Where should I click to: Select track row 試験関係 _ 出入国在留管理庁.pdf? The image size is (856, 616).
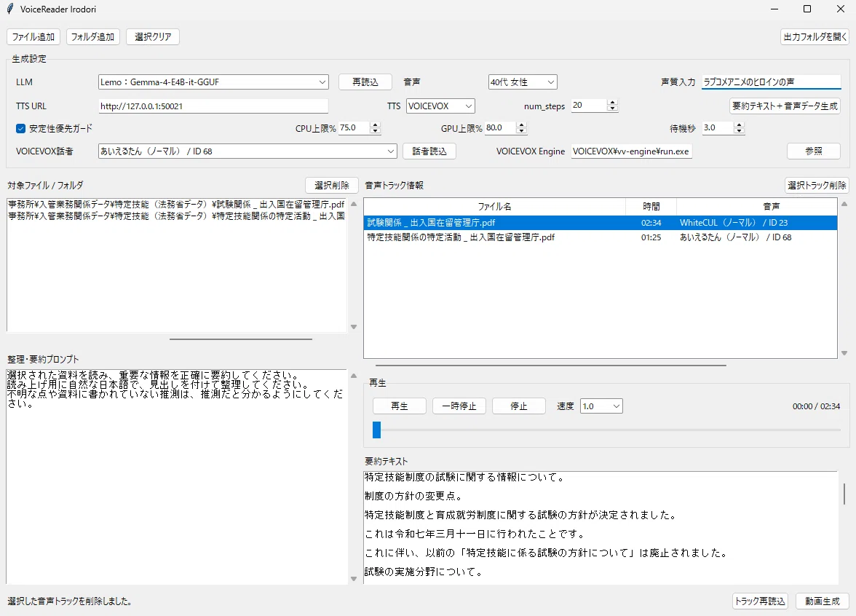coord(601,223)
